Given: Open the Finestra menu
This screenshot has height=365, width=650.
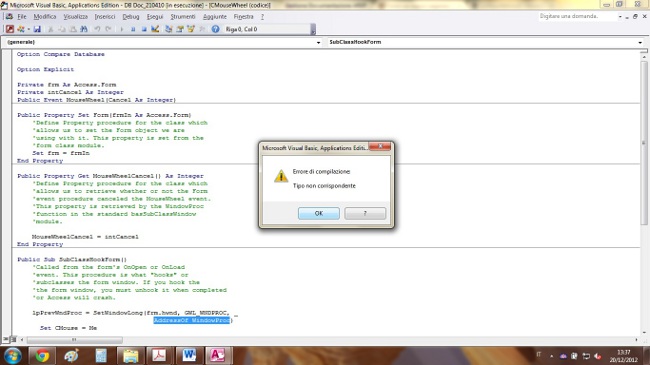Looking at the screenshot, I should tap(243, 17).
